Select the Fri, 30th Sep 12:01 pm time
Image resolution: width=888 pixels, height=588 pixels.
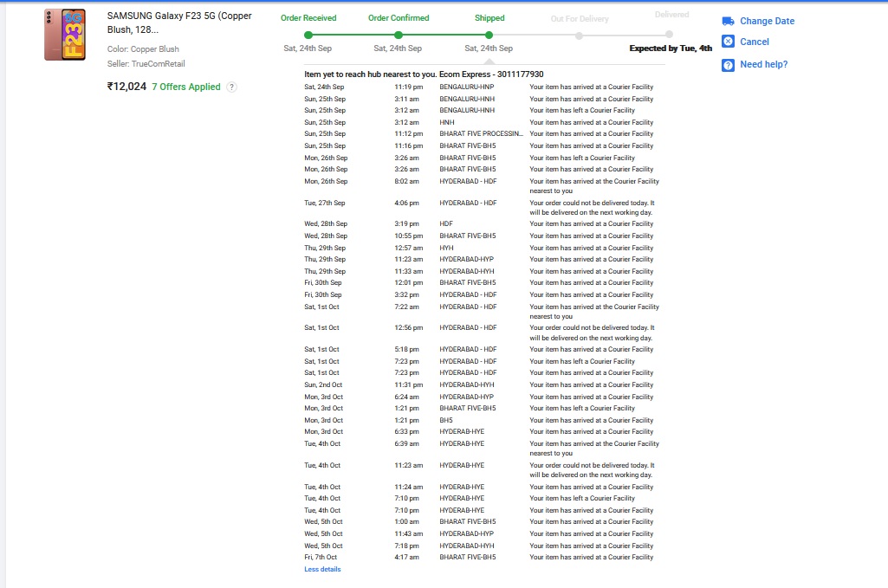click(x=409, y=283)
